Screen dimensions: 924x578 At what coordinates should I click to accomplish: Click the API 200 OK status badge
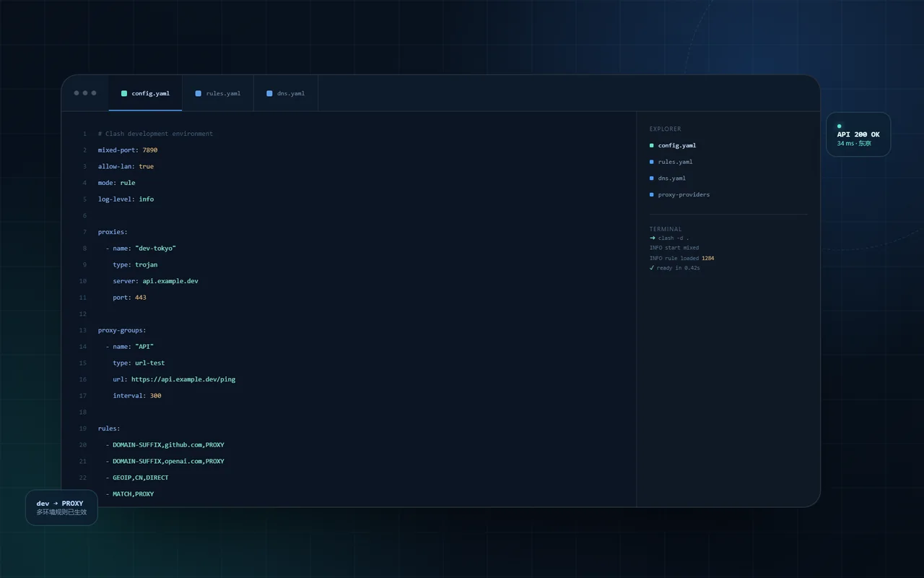[x=858, y=134]
